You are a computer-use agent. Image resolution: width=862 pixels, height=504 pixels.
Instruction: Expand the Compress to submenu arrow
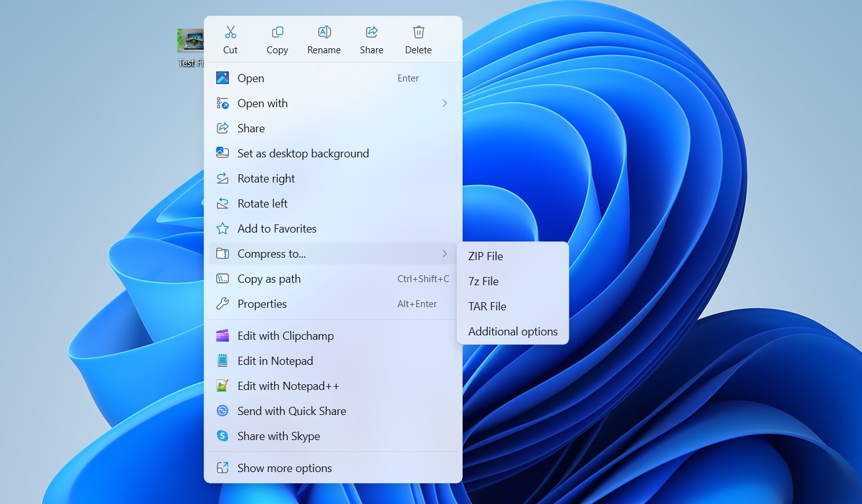coord(444,253)
